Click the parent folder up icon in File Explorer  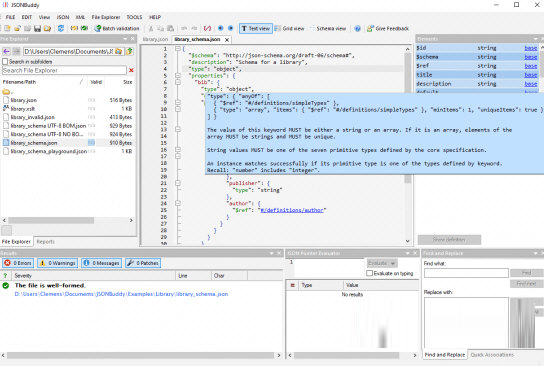pyautogui.click(x=129, y=51)
